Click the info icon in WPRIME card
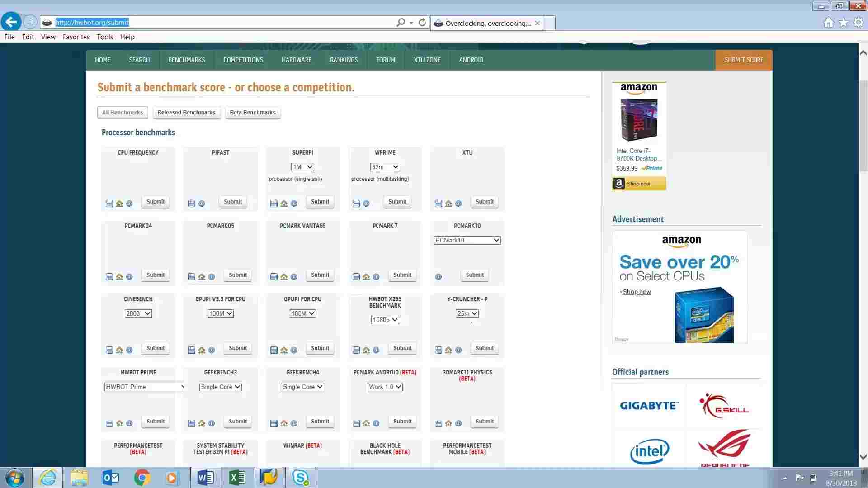The width and height of the screenshot is (868, 488). pos(366,204)
